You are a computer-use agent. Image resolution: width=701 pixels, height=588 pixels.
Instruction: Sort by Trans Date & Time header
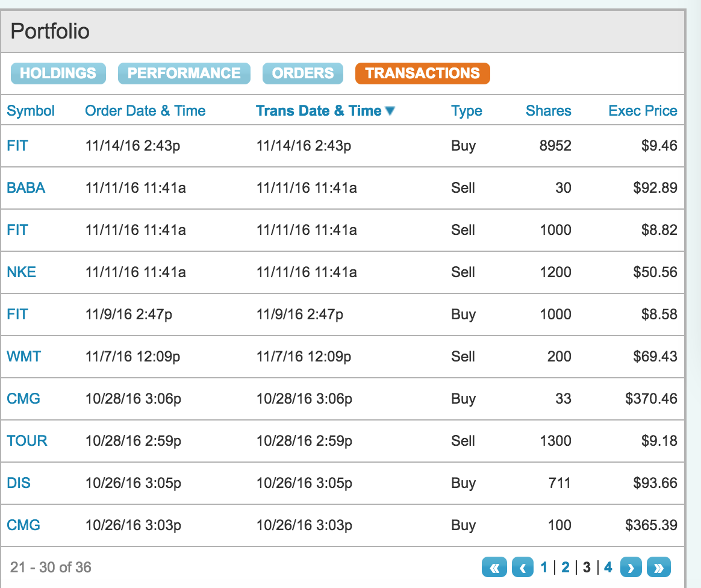coord(319,110)
